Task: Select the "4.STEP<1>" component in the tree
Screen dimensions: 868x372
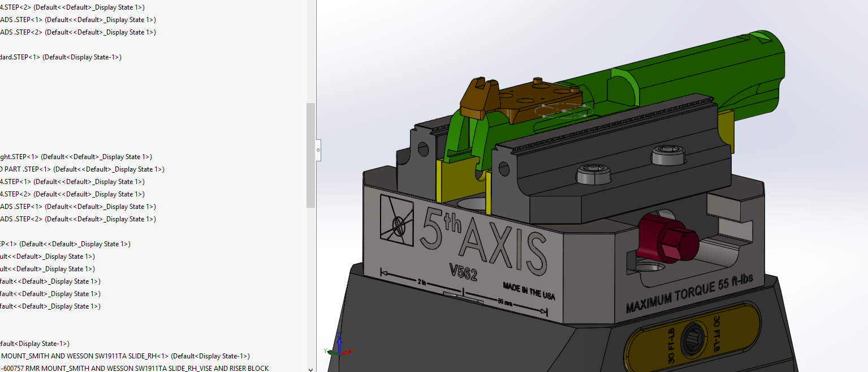Action: [x=72, y=182]
